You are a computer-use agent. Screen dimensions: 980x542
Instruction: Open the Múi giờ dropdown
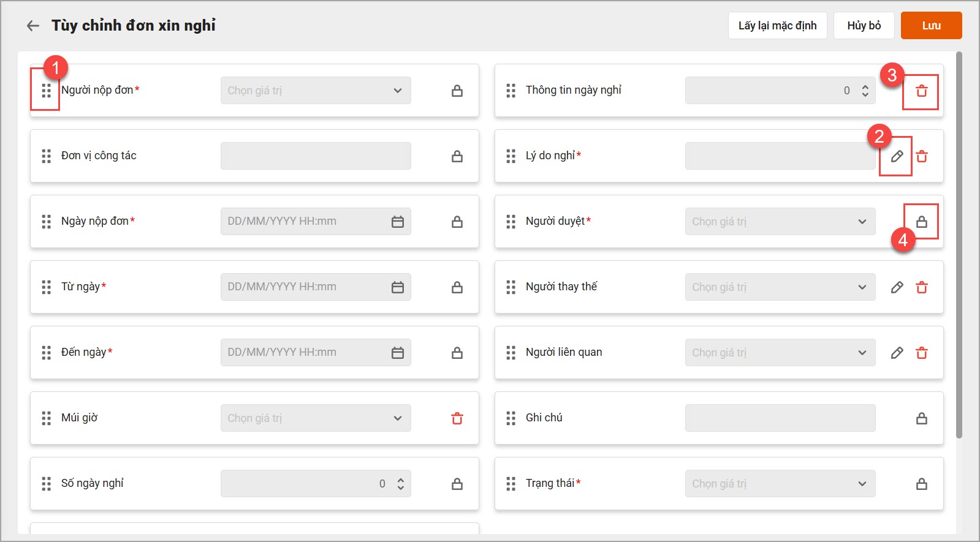coord(398,418)
